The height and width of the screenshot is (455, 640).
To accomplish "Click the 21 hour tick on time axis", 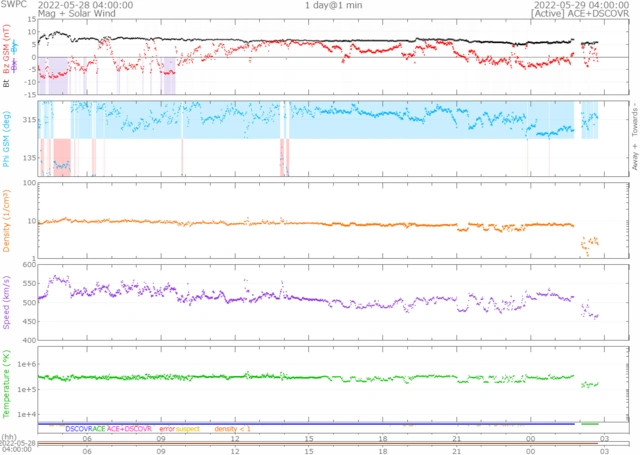I will (456, 438).
